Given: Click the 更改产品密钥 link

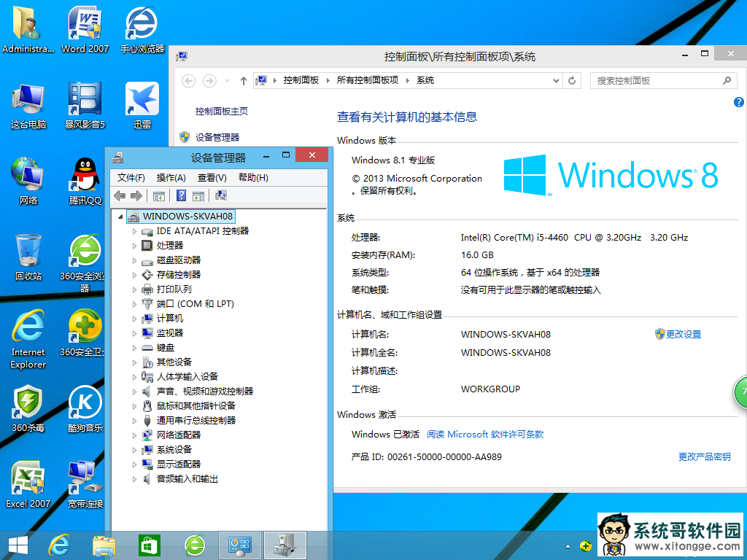Looking at the screenshot, I should pos(704,456).
